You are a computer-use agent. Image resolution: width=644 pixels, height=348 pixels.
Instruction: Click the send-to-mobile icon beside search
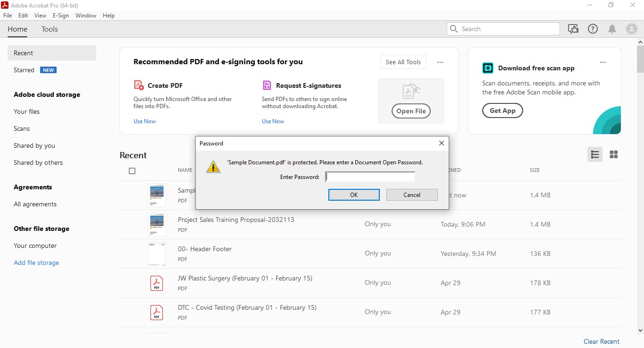point(573,28)
